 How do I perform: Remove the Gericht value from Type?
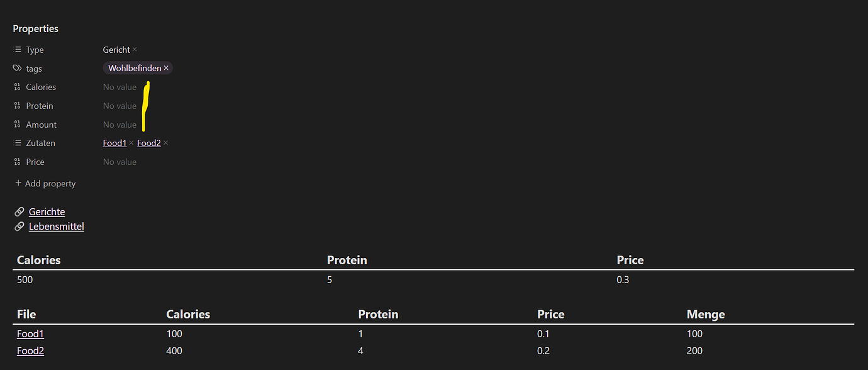tap(134, 50)
